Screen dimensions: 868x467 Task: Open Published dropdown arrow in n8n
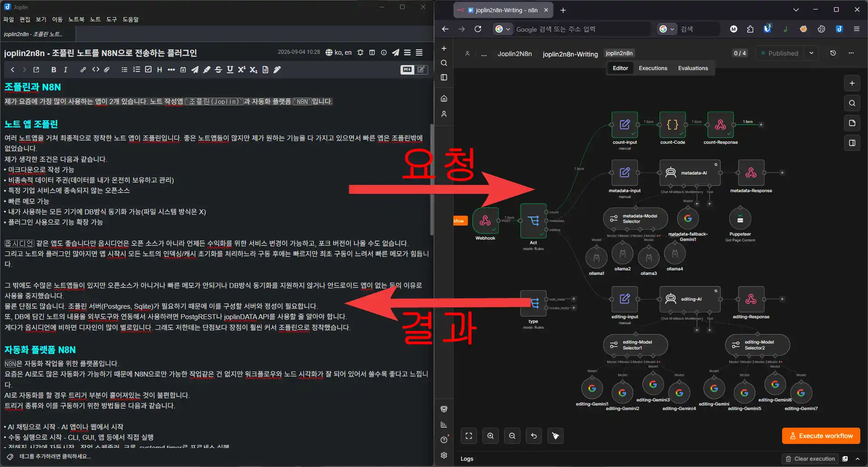click(811, 53)
